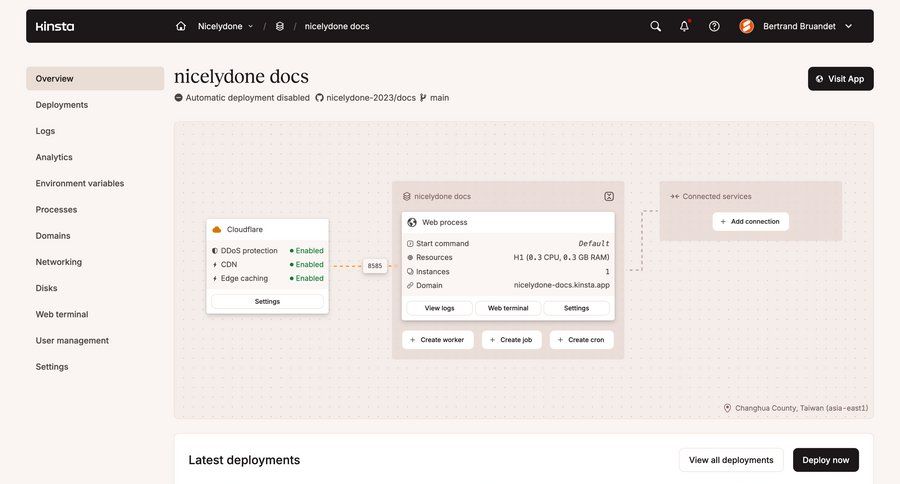The image size is (900, 484).
Task: Click View logs in Web process
Action: coord(439,308)
